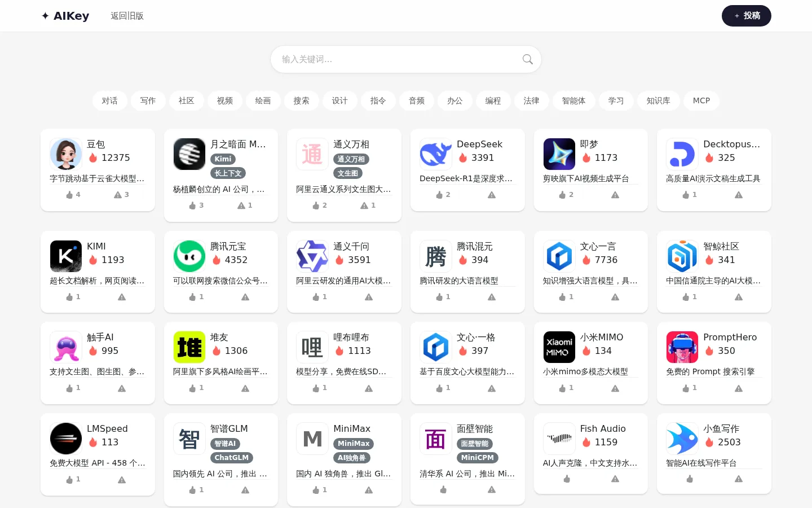Open the 小米MIMO logo icon

(559, 347)
